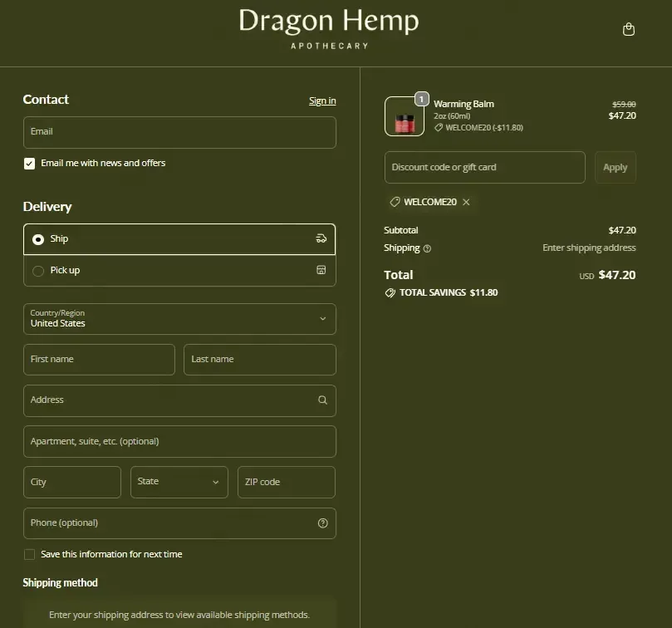
Task: Click the Dragon Hemp Apothecary logo
Action: pos(329,29)
